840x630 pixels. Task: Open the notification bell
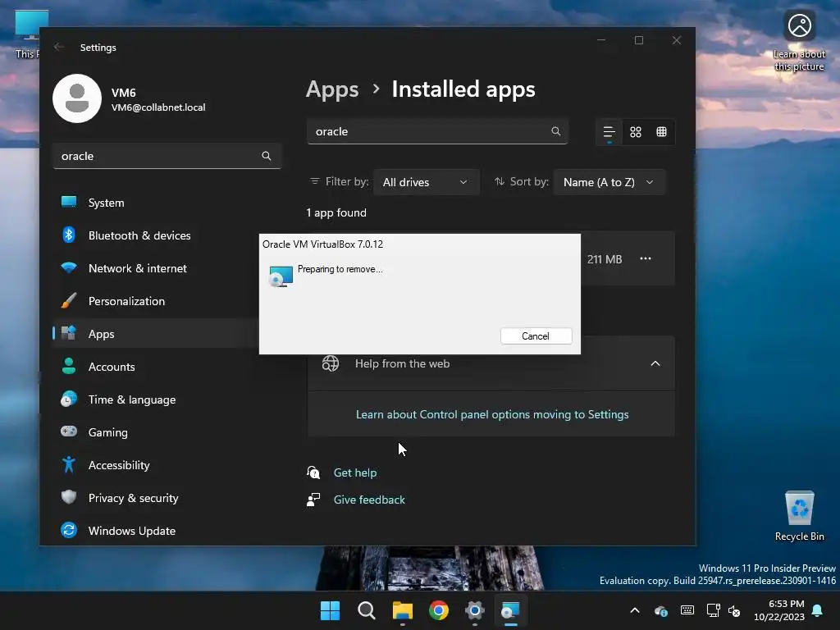coord(818,610)
